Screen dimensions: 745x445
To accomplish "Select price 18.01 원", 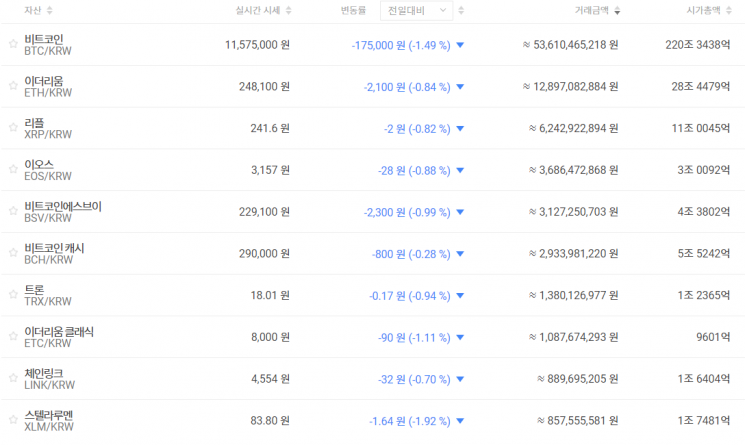I will pos(270,295).
